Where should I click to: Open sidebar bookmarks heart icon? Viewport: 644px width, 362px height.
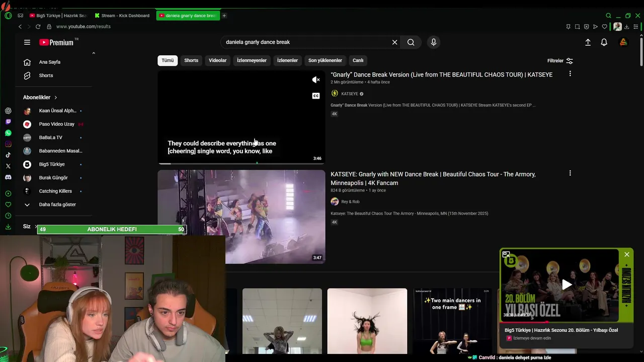(x=8, y=205)
